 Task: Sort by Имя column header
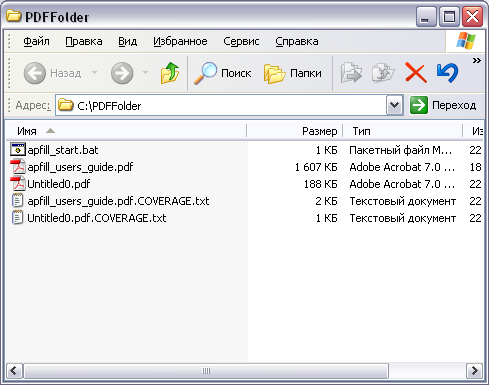[127, 131]
